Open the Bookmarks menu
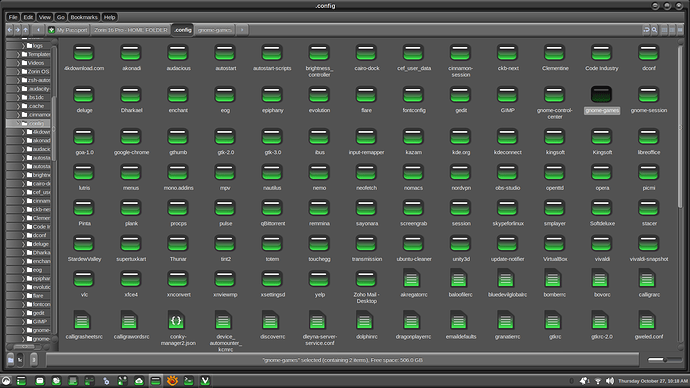This screenshot has height=388, width=690. tap(84, 17)
